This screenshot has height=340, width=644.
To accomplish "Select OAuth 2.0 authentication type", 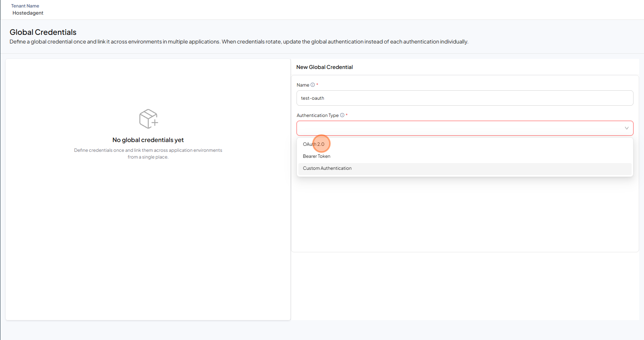I will tap(465, 144).
